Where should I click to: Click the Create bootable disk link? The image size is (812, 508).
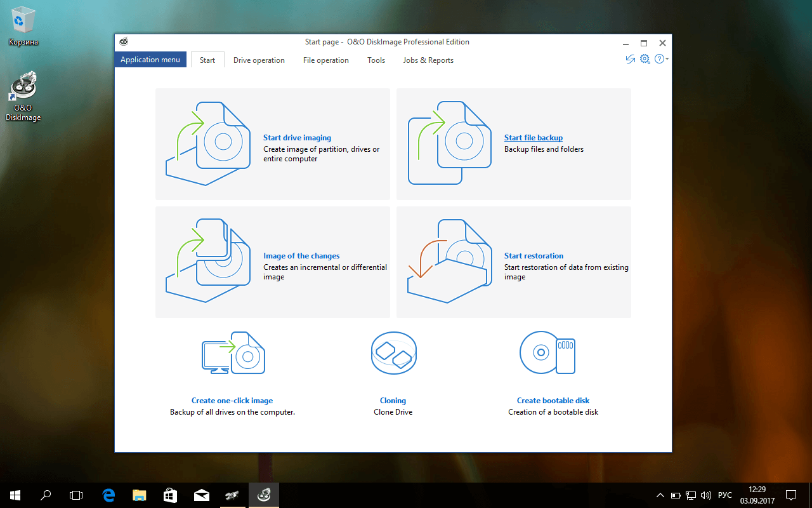click(553, 401)
